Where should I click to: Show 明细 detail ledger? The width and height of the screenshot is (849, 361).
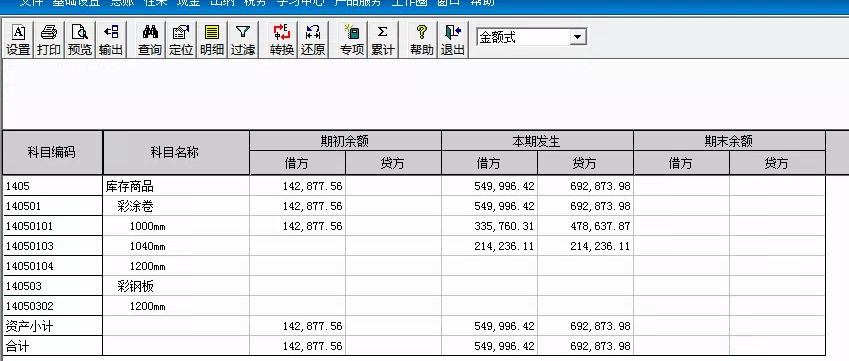212,40
